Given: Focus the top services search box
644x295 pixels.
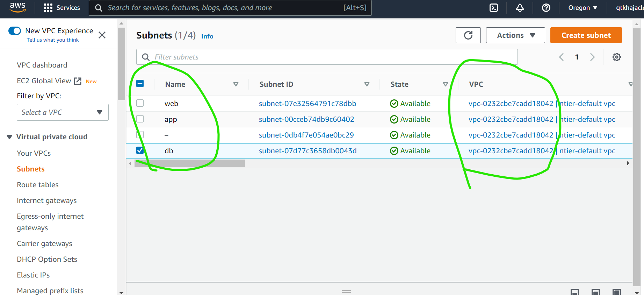Looking at the screenshot, I should 230,8.
